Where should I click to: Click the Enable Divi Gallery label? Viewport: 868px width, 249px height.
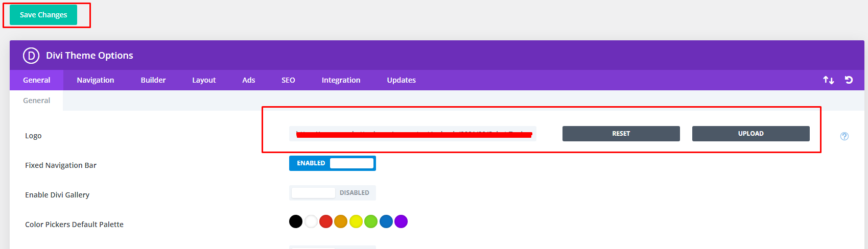57,195
